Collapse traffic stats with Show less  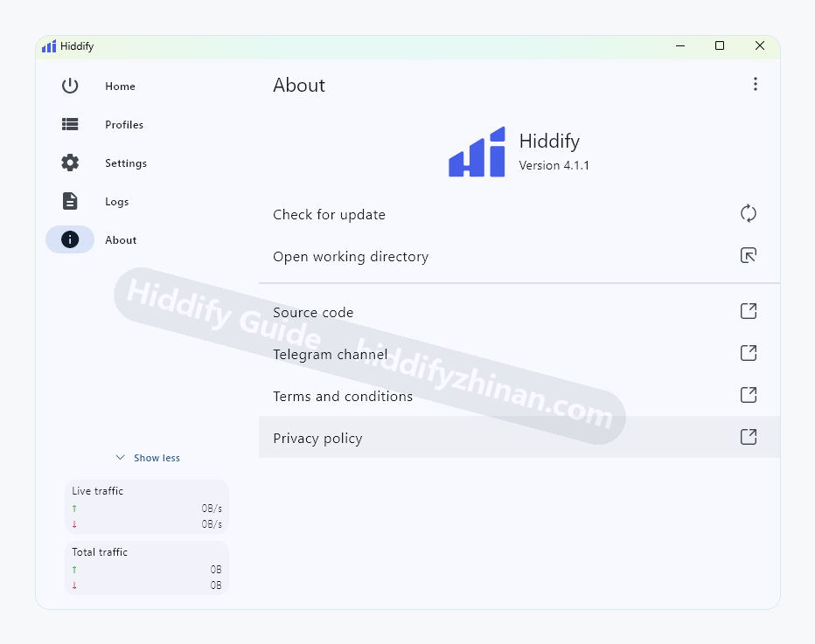pos(157,458)
